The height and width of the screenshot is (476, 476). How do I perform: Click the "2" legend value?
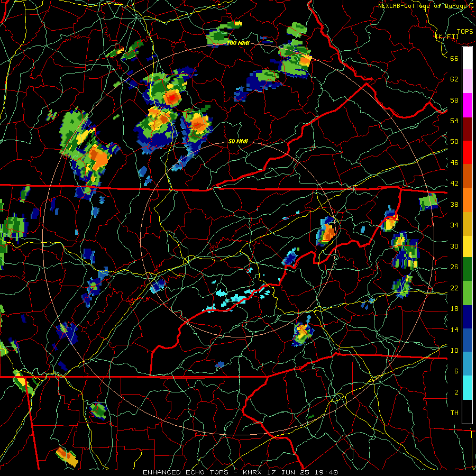pyautogui.click(x=456, y=392)
